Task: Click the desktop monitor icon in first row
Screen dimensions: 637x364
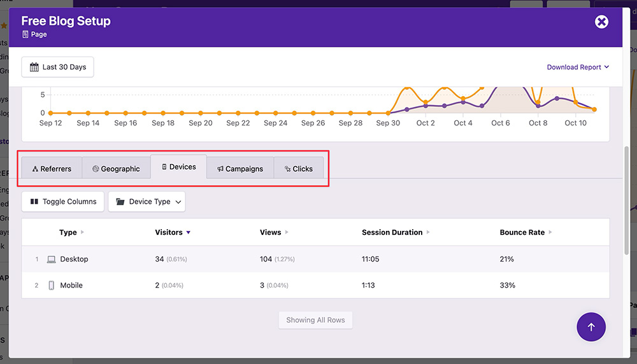Action: (x=52, y=260)
